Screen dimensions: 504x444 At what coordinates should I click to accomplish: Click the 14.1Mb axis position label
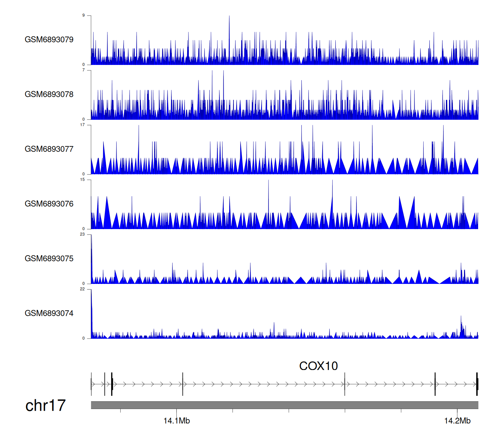[x=176, y=421]
